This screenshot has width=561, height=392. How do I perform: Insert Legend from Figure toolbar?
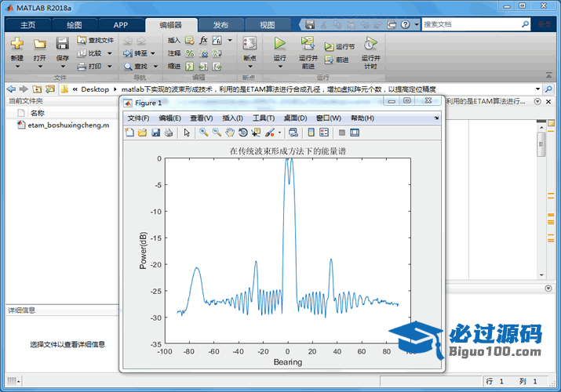pyautogui.click(x=324, y=132)
